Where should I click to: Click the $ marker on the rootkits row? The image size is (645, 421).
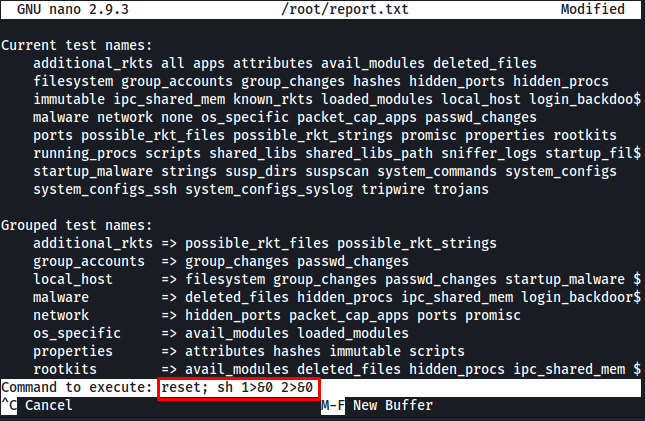click(637, 369)
